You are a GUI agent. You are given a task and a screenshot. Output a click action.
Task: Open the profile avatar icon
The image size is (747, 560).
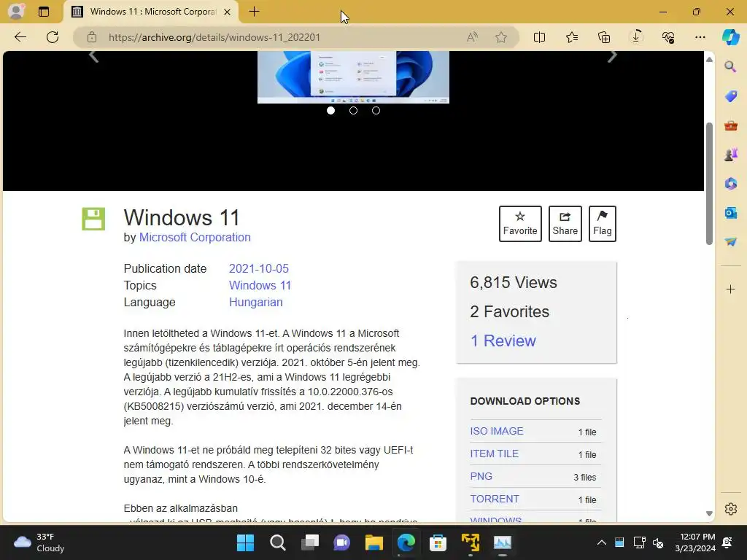pos(16,12)
